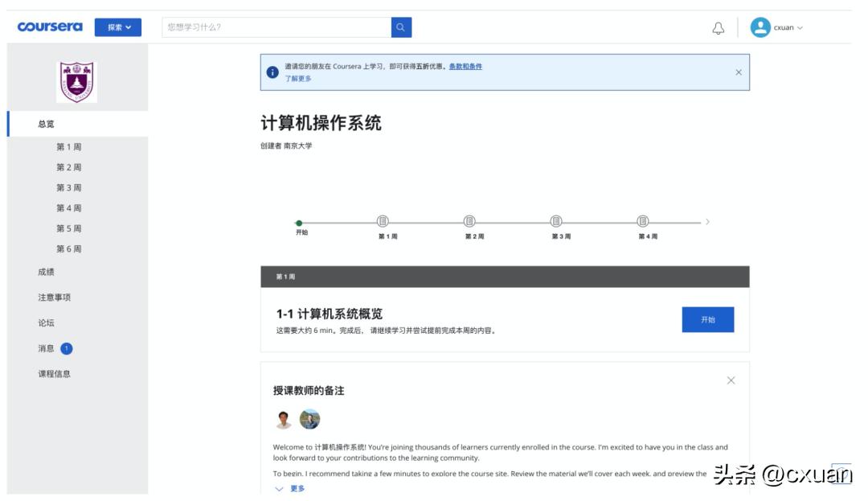Click the Coursera logo
Image resolution: width=868 pixels, height=501 pixels.
point(51,26)
